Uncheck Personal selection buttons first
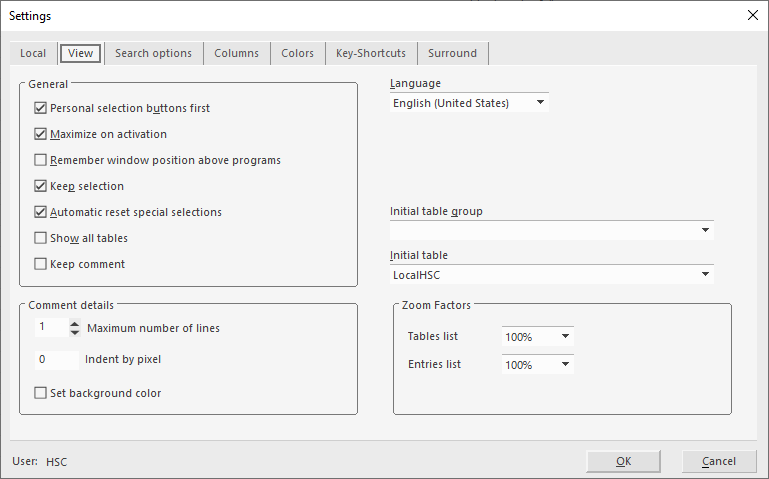The width and height of the screenshot is (769, 479). pyautogui.click(x=41, y=108)
